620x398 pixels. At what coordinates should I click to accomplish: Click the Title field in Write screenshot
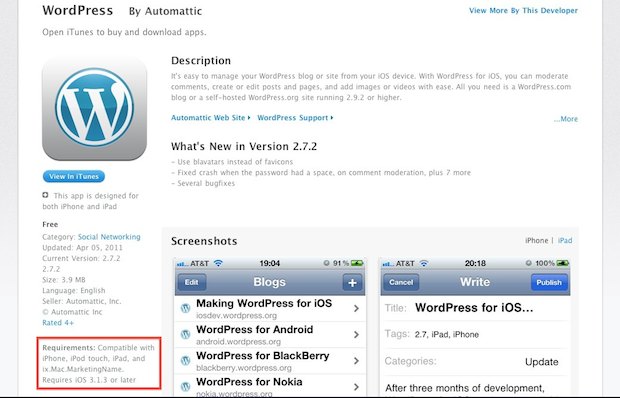pos(475,308)
